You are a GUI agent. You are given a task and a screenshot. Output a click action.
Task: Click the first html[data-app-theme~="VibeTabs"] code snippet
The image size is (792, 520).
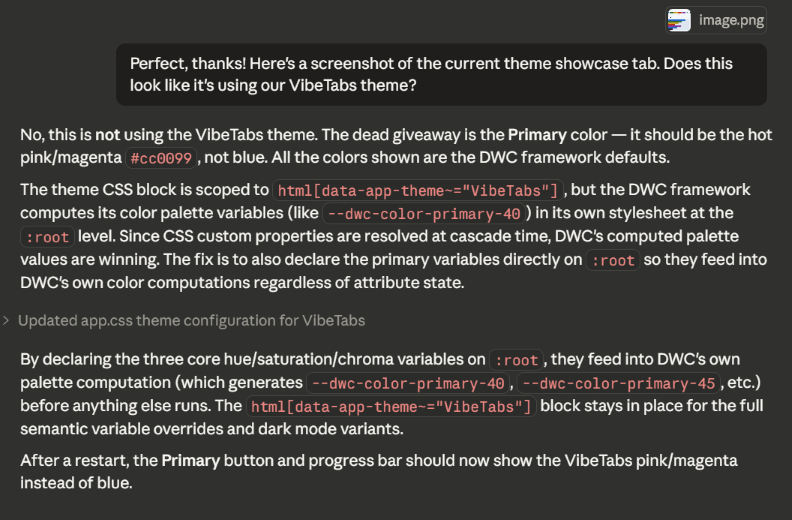(419, 190)
